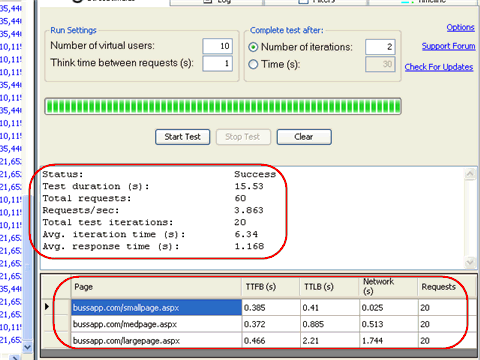480x360 pixels.
Task: Sort by the TTLB (s) column header
Action: pos(330,287)
